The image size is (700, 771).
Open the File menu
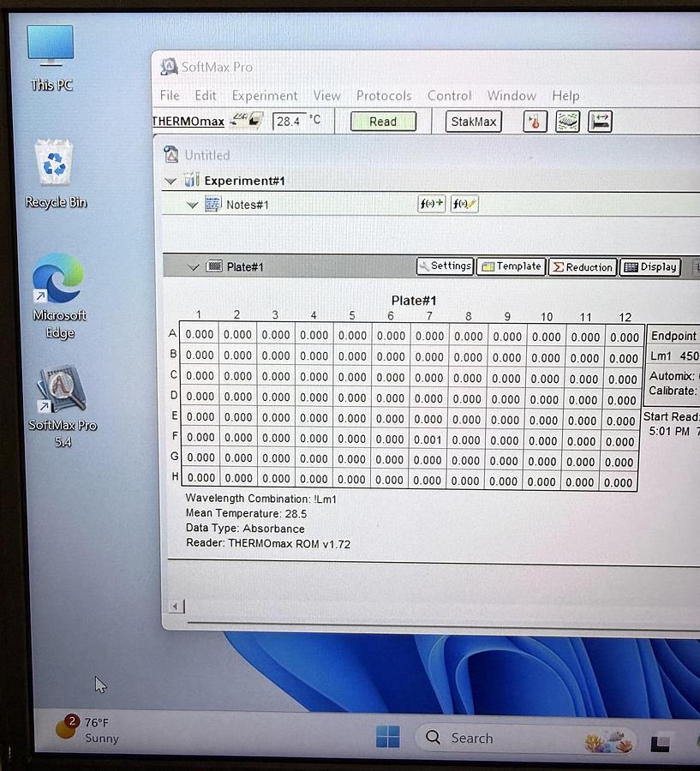pyautogui.click(x=170, y=95)
